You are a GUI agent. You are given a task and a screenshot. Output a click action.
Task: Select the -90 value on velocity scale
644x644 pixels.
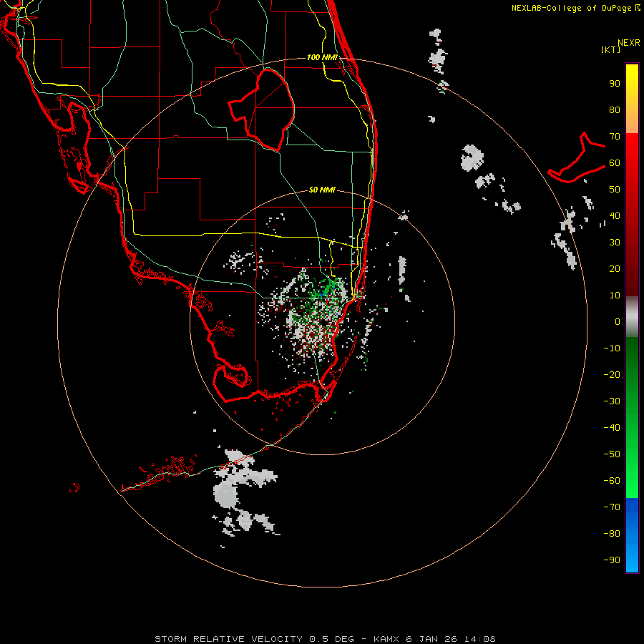(612, 560)
